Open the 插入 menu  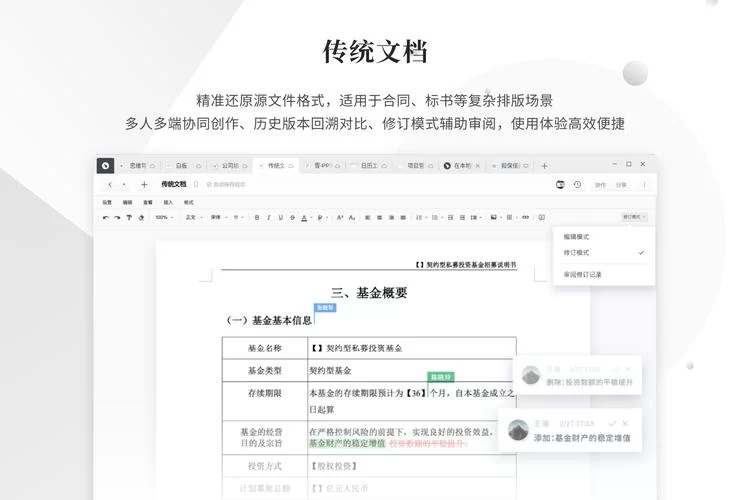coord(168,202)
